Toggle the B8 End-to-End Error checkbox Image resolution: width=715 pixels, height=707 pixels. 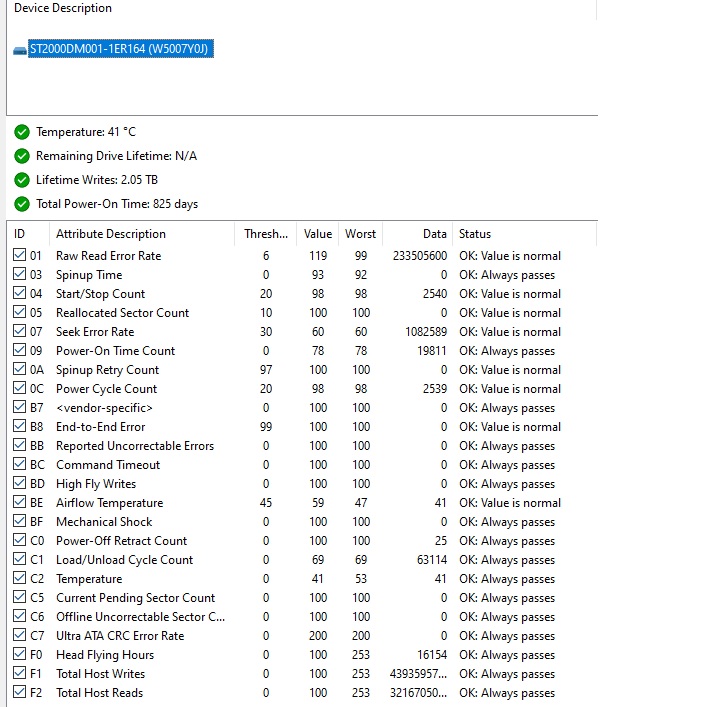[19, 426]
